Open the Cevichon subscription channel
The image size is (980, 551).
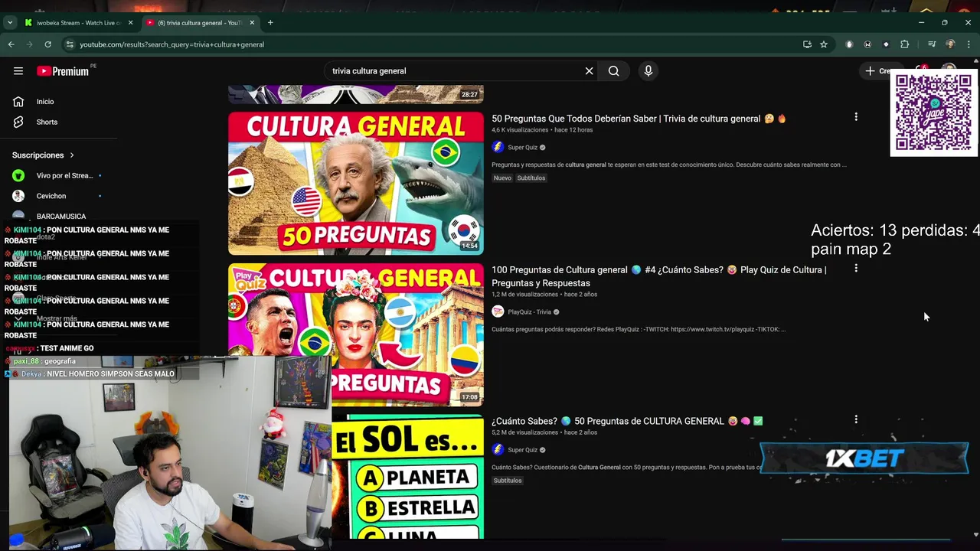58,197
